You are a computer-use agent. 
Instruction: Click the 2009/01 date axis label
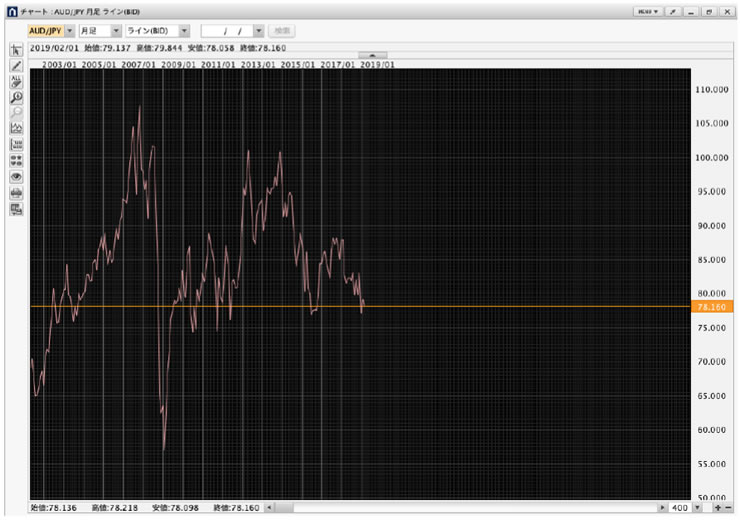(178, 64)
